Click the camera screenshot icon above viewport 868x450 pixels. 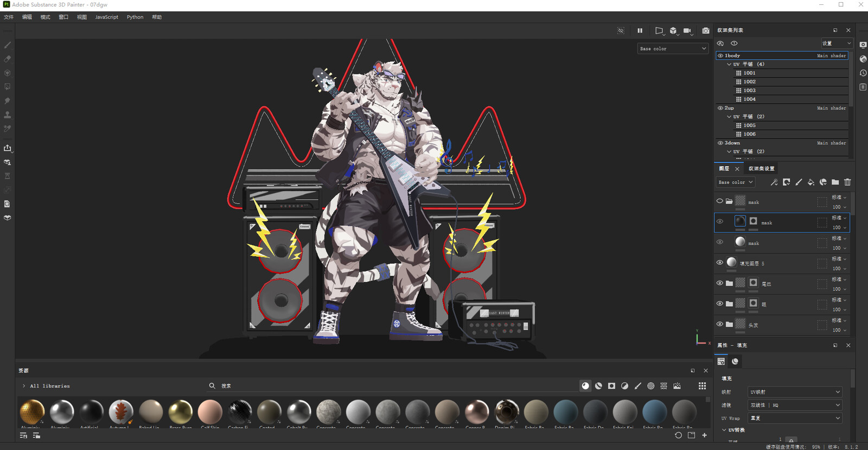click(706, 31)
